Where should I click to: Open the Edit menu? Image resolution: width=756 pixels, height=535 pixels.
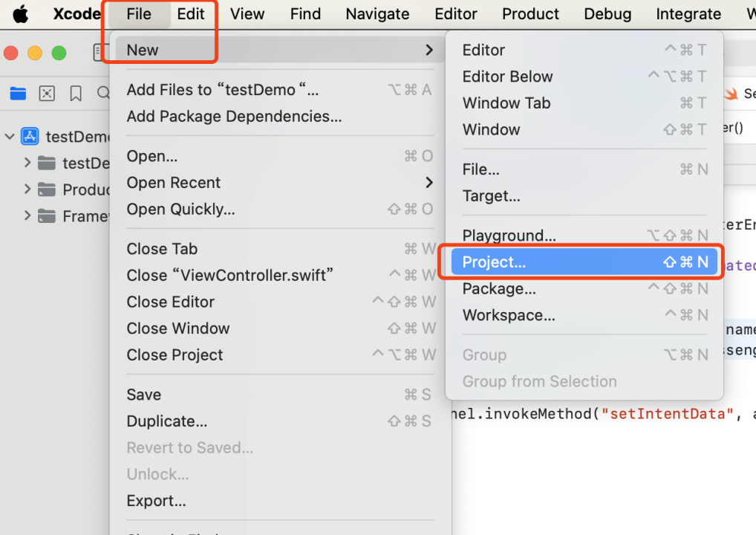pyautogui.click(x=191, y=14)
